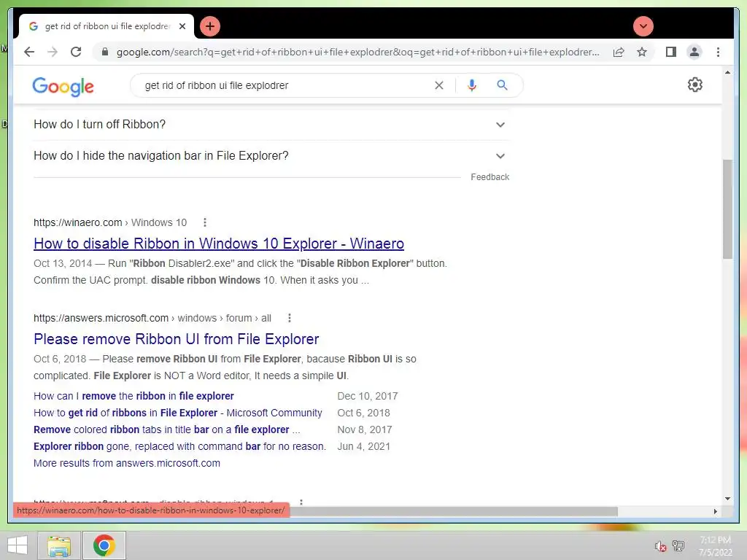Click the vertical scrollbar thumb

[x=727, y=209]
